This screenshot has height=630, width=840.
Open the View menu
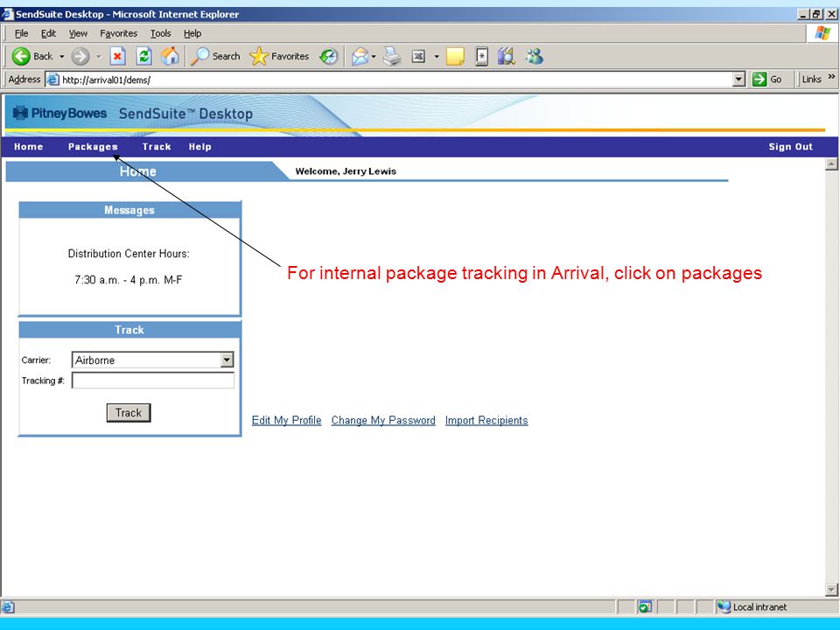(x=78, y=33)
